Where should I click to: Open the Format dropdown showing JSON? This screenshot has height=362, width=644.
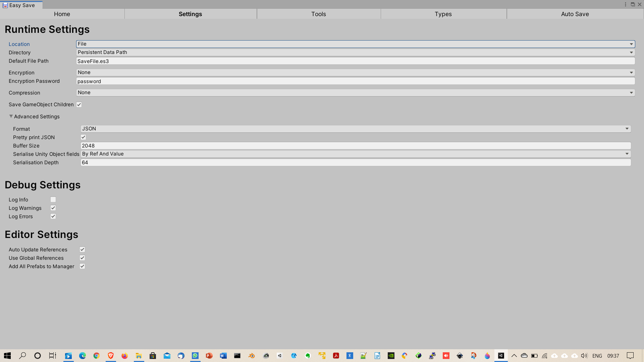tap(356, 129)
